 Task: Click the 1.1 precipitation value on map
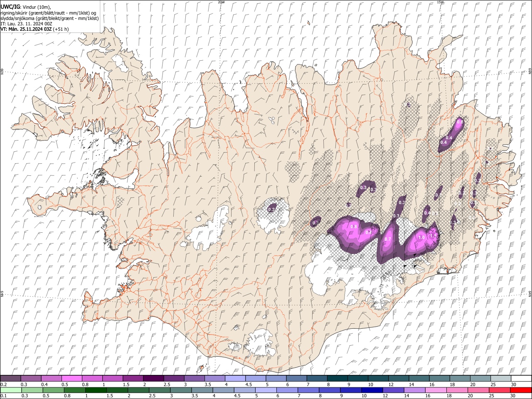coord(433,236)
